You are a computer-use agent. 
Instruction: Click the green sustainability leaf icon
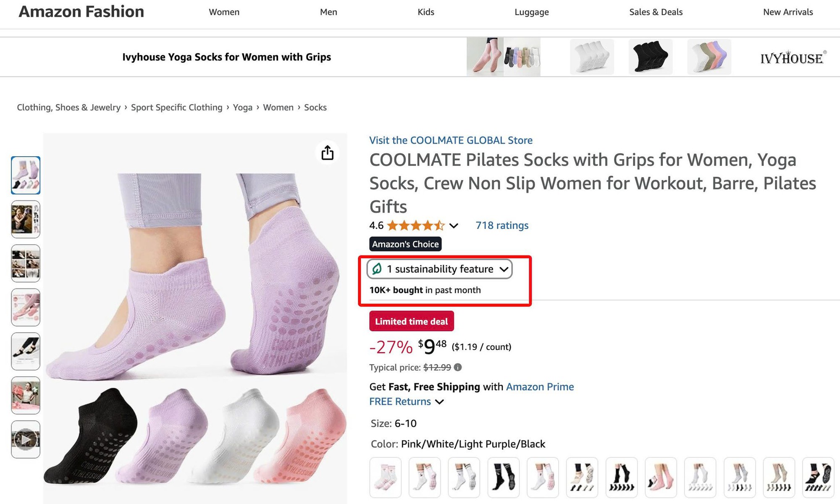point(377,269)
